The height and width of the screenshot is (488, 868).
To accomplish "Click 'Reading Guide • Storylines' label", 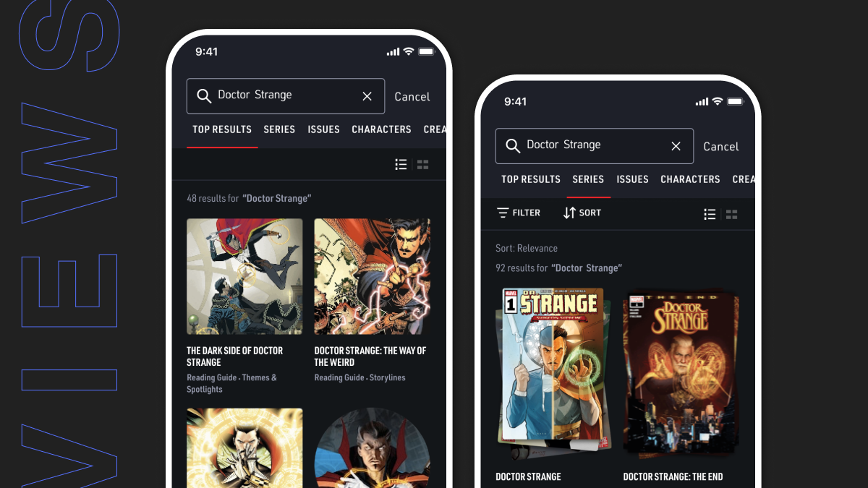I will click(x=360, y=377).
